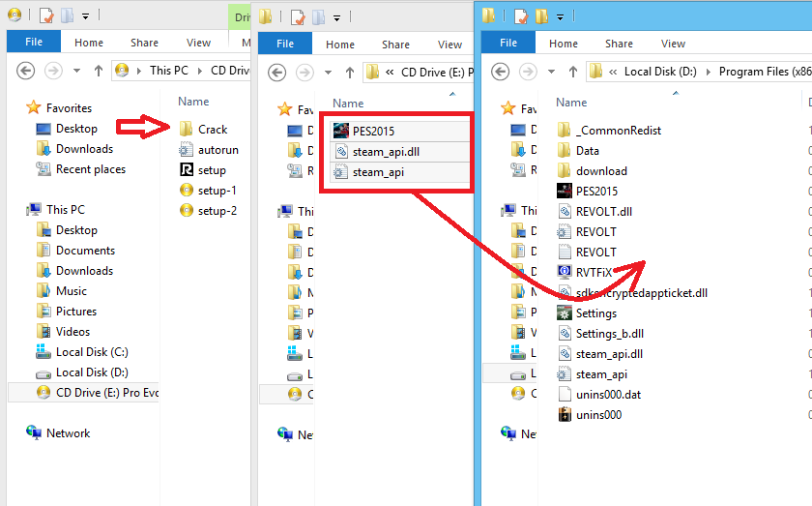Select the setup-2 disc file
The height and width of the screenshot is (506, 812).
point(208,211)
